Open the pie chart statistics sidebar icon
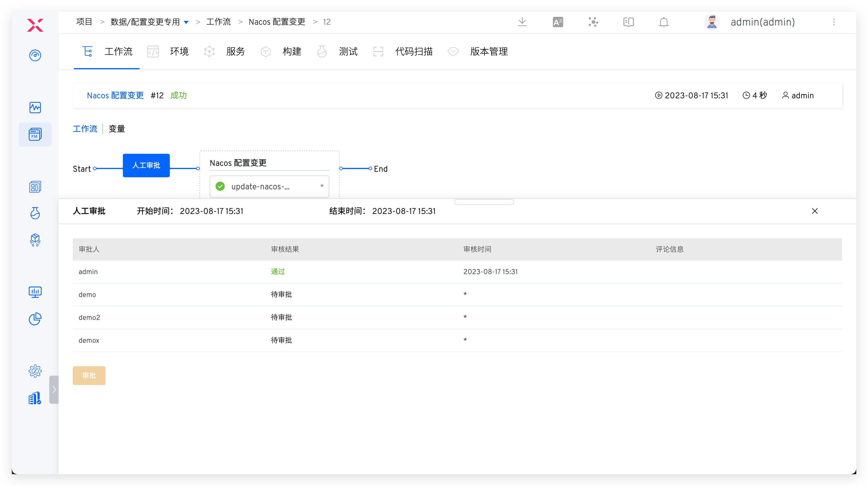The height and width of the screenshot is (486, 868). 35,319
